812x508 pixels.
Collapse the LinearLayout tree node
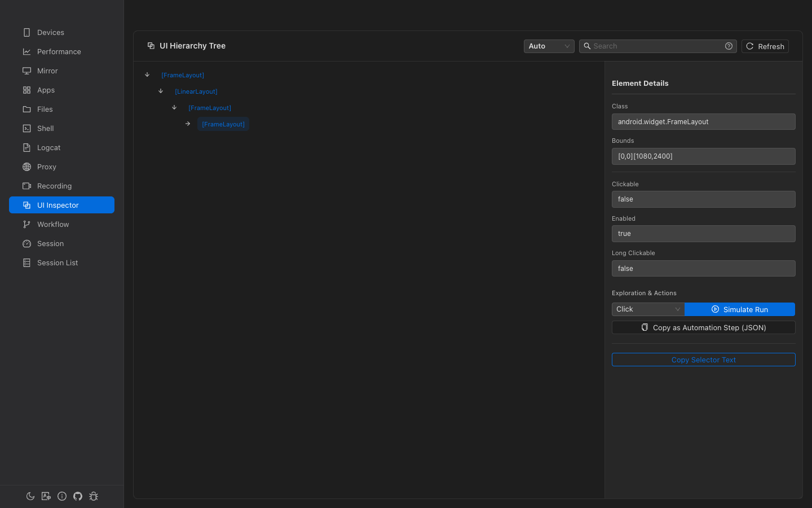click(x=161, y=90)
